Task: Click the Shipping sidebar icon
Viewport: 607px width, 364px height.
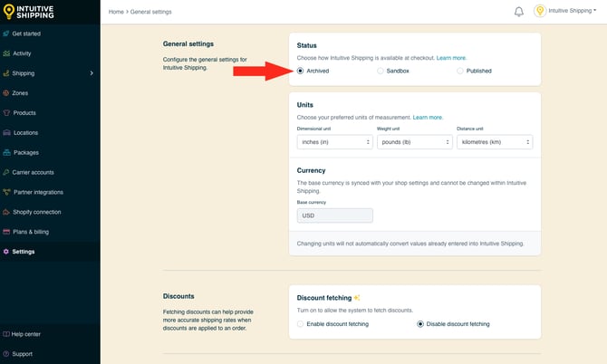Action: pos(5,73)
